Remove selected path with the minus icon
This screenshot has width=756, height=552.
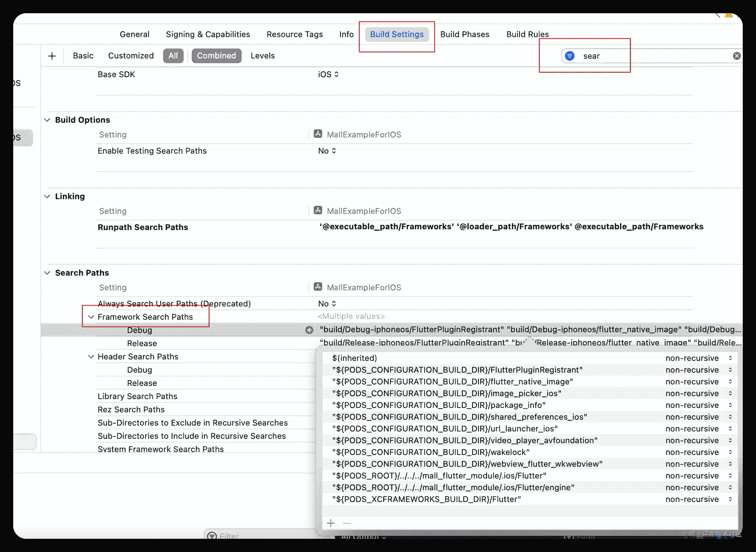click(347, 523)
